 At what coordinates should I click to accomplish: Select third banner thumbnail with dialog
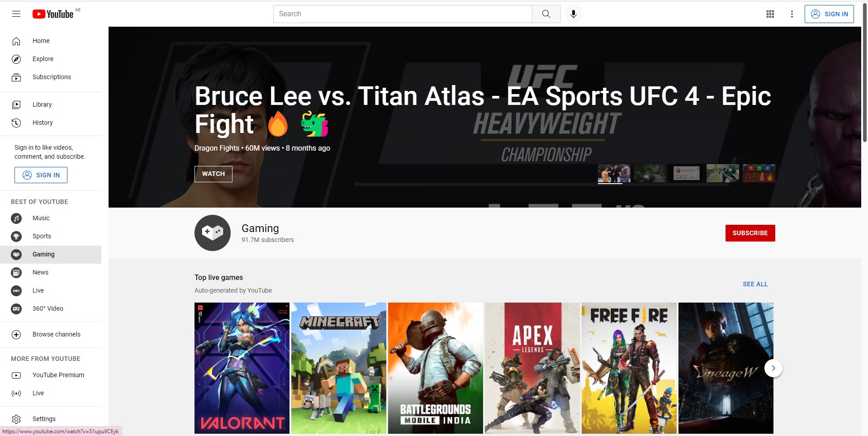(687, 173)
